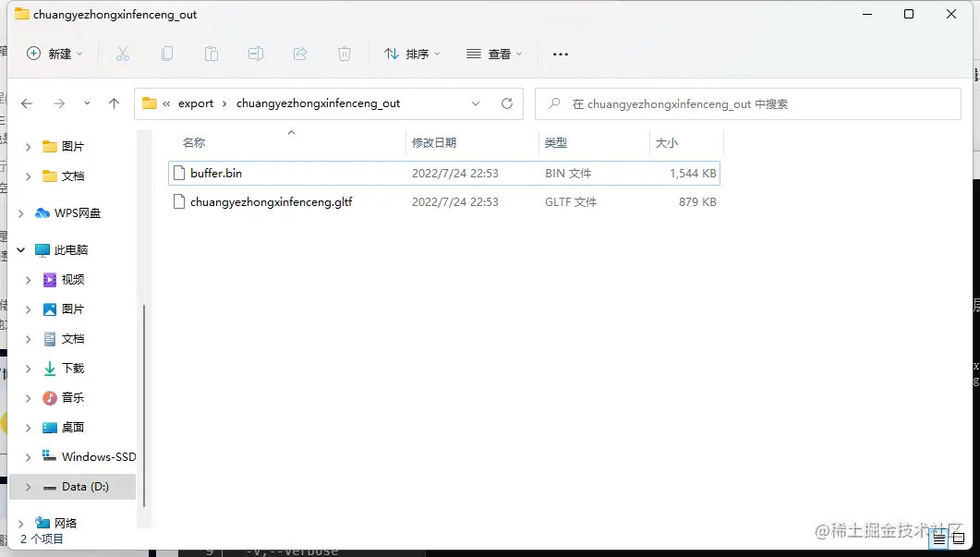Click the navigation pane scrollbar
Screen dimensions: 980x557
click(x=144, y=406)
